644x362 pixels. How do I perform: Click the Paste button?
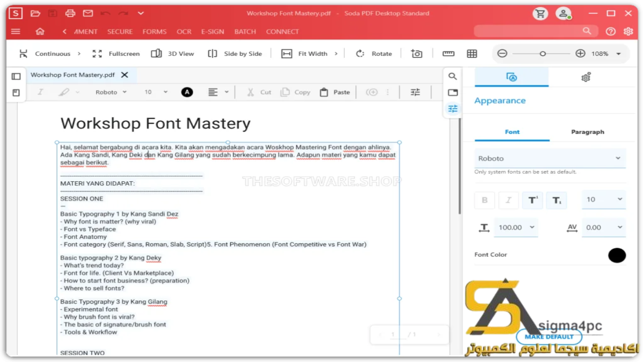tap(334, 92)
